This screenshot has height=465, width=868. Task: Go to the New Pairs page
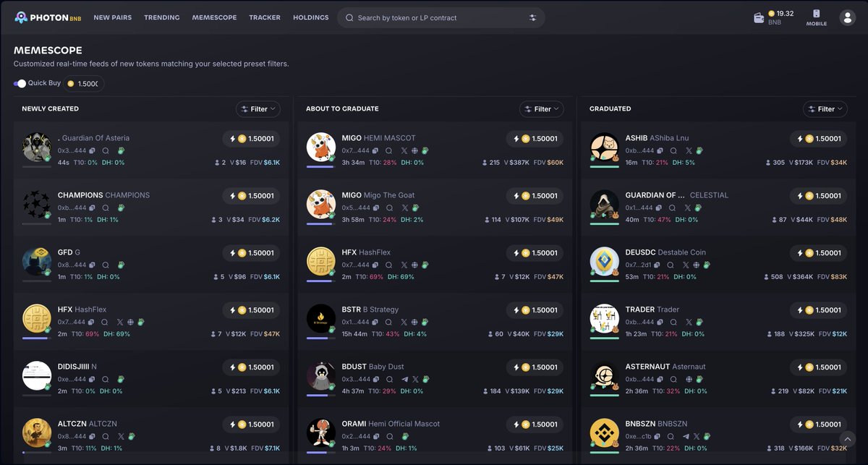(x=113, y=17)
